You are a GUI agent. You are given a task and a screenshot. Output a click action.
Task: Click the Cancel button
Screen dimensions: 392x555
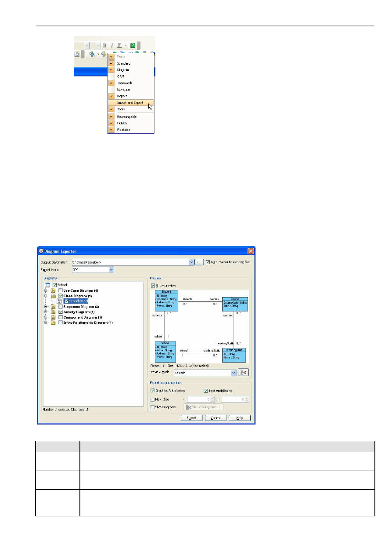pyautogui.click(x=216, y=418)
